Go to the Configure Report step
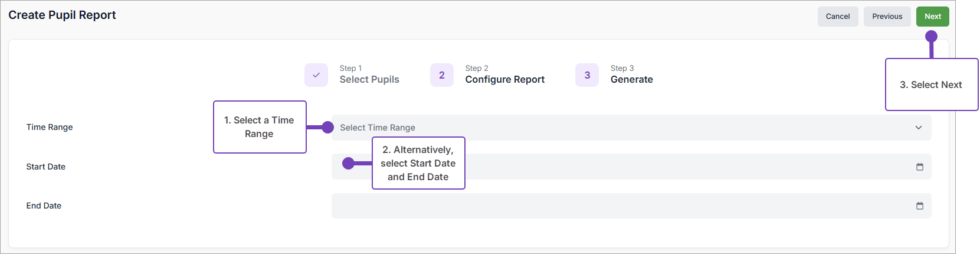This screenshot has height=254, width=980. [x=504, y=79]
